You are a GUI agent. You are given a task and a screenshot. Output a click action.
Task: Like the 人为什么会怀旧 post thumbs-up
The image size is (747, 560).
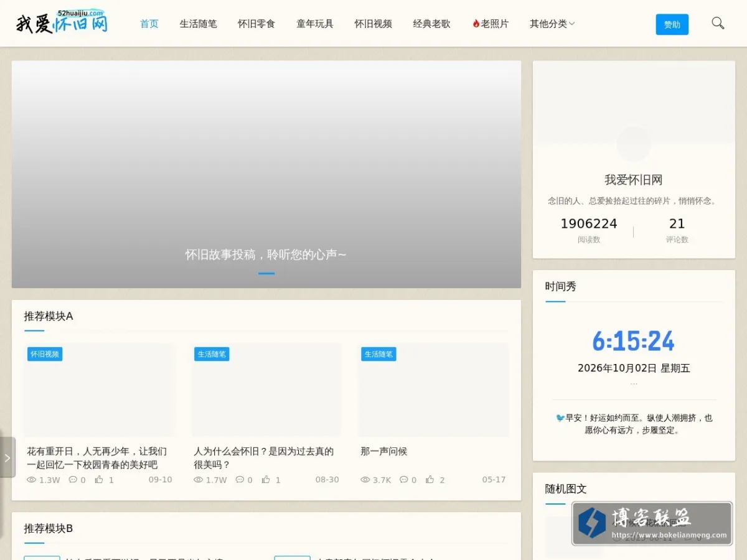coord(266,480)
